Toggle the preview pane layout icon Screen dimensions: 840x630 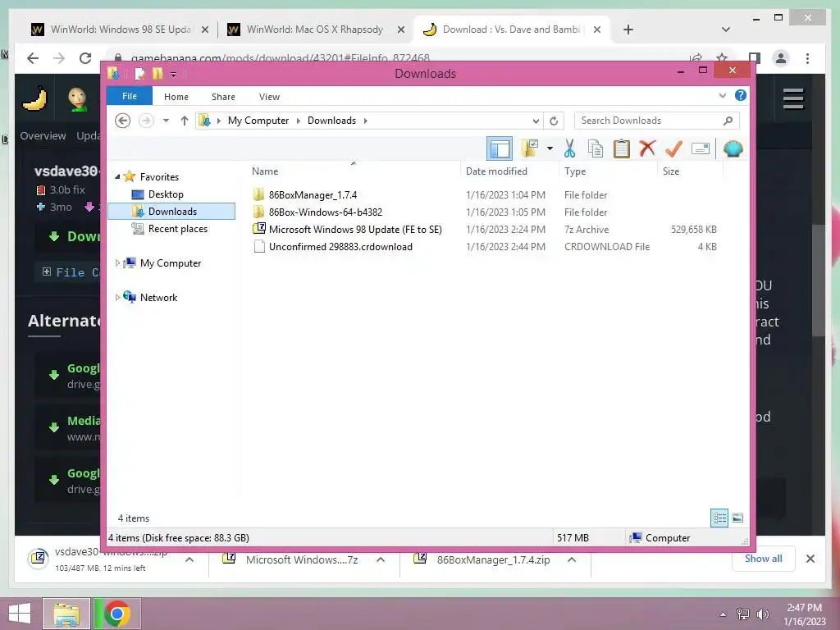point(500,149)
